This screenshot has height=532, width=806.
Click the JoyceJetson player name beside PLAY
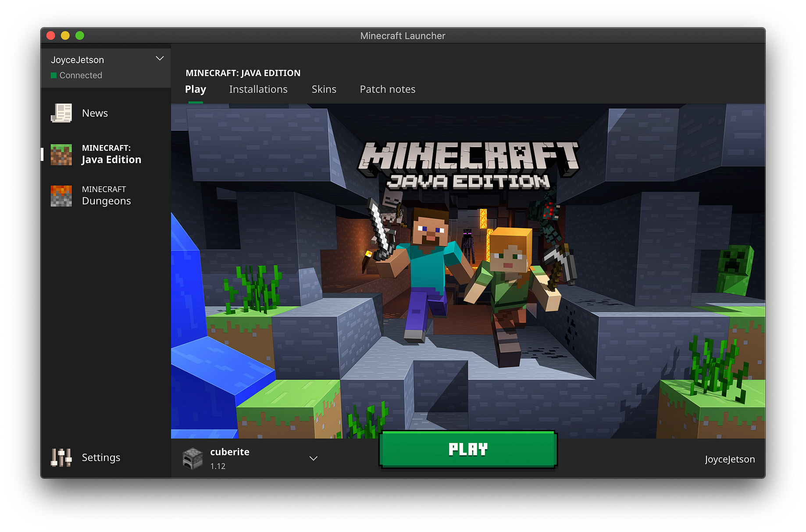tap(730, 459)
